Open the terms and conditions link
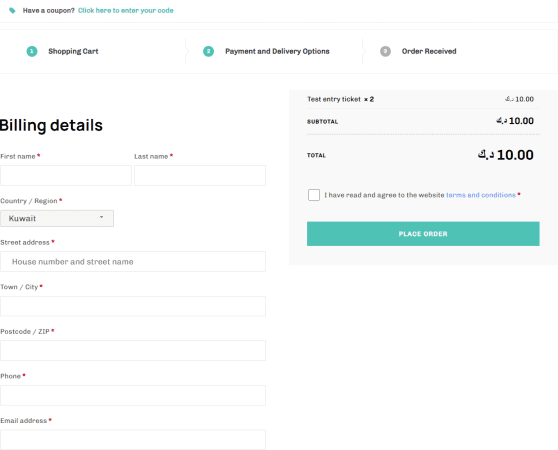The image size is (558, 450). (481, 195)
